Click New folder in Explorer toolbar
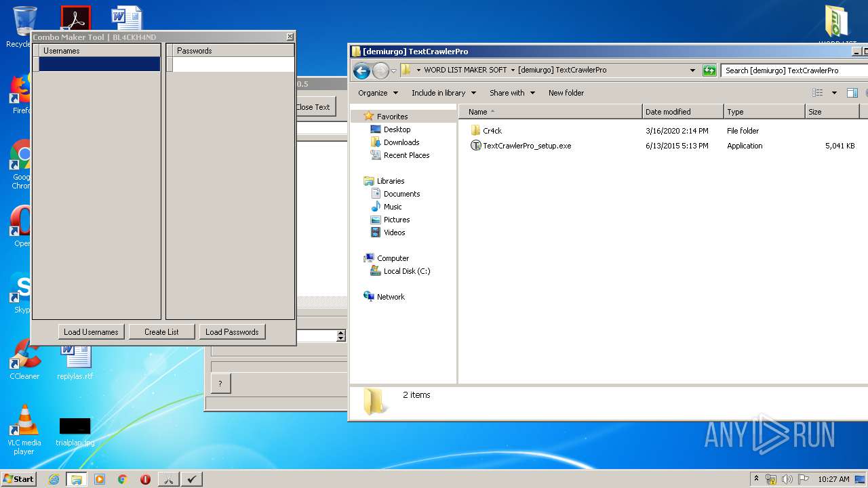The image size is (868, 488). (566, 93)
